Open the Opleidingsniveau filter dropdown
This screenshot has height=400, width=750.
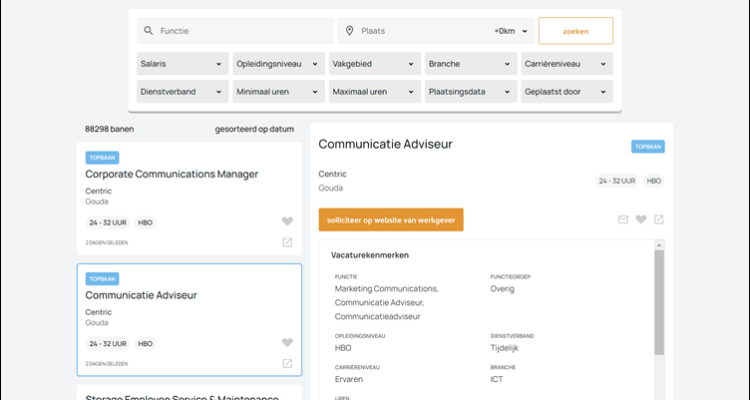[x=277, y=64]
